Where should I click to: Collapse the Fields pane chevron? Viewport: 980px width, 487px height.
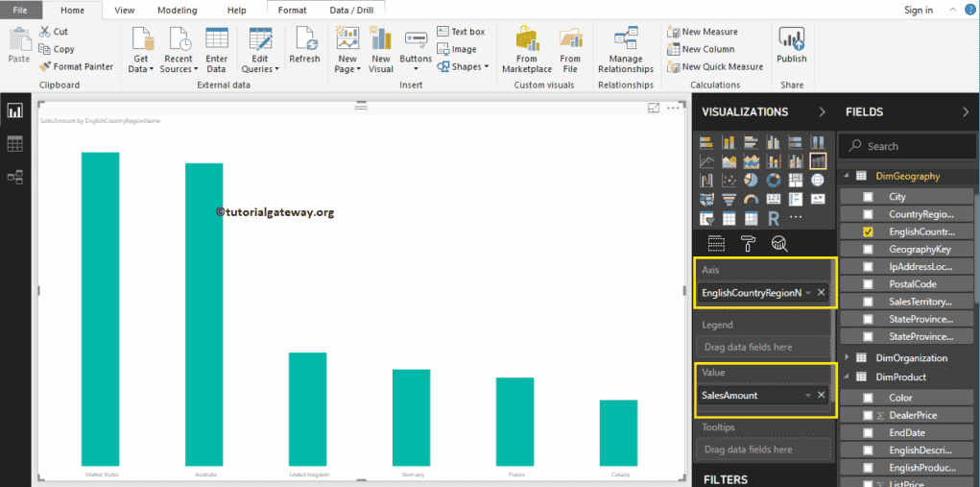click(966, 111)
